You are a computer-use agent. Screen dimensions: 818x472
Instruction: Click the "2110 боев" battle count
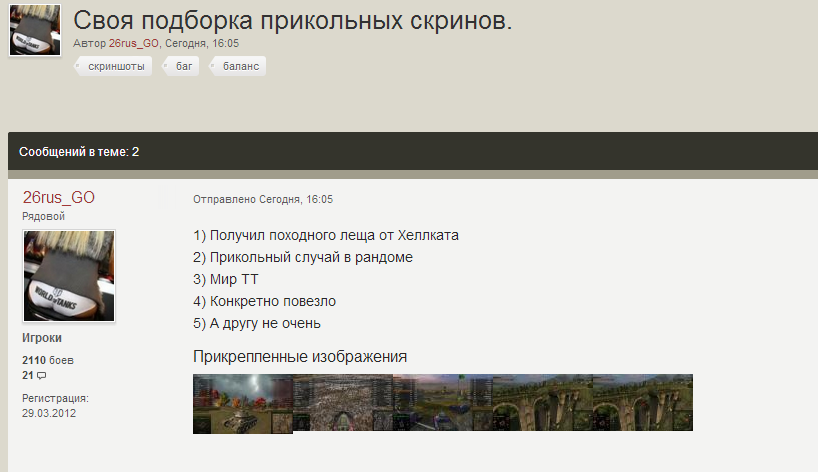coord(47,360)
